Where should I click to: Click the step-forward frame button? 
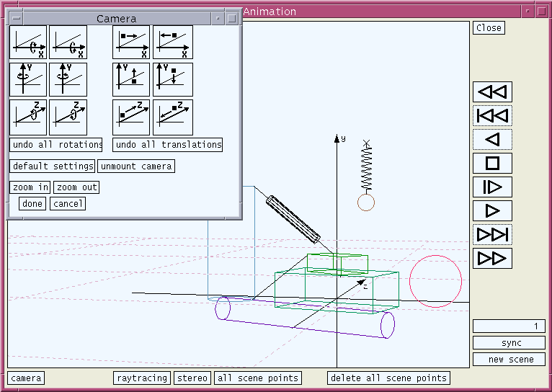(492, 187)
